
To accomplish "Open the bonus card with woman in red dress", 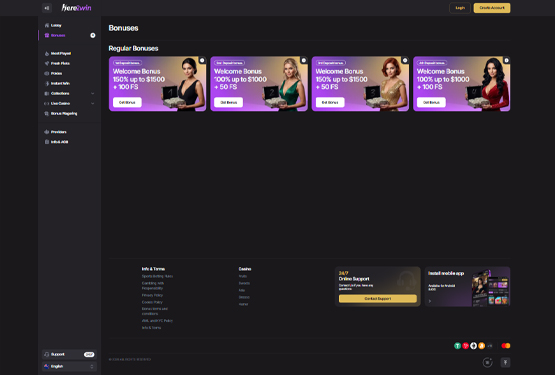I will (462, 84).
